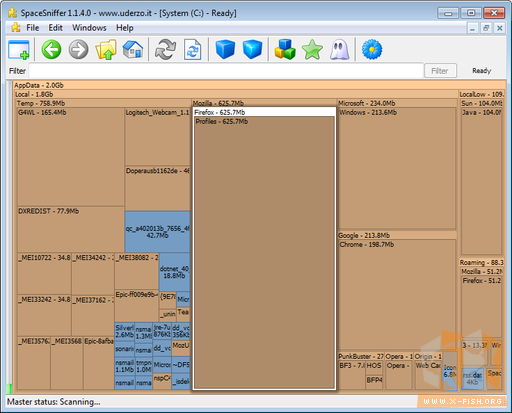Screen dimensions: 512x413
Task: Click the LocalLow - 109 header
Action: (x=481, y=94)
